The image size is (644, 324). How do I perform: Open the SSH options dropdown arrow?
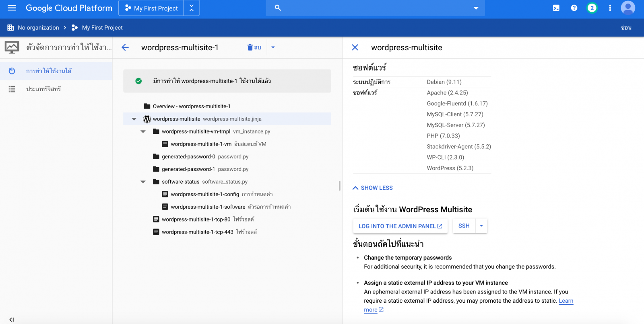click(481, 226)
